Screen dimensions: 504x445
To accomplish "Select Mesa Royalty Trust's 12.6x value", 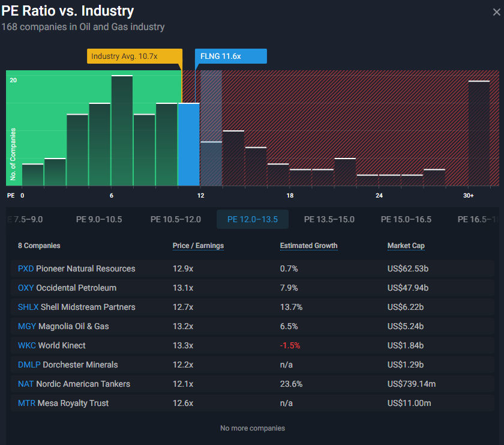I will tap(183, 403).
